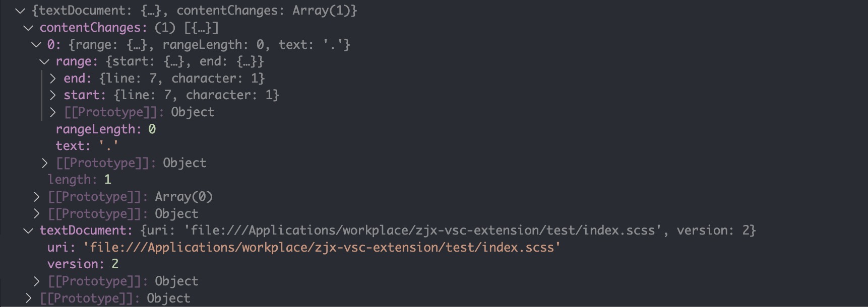Screen dimensions: 868x307
Task: Collapse the contentChanges array chevron
Action: point(28,28)
